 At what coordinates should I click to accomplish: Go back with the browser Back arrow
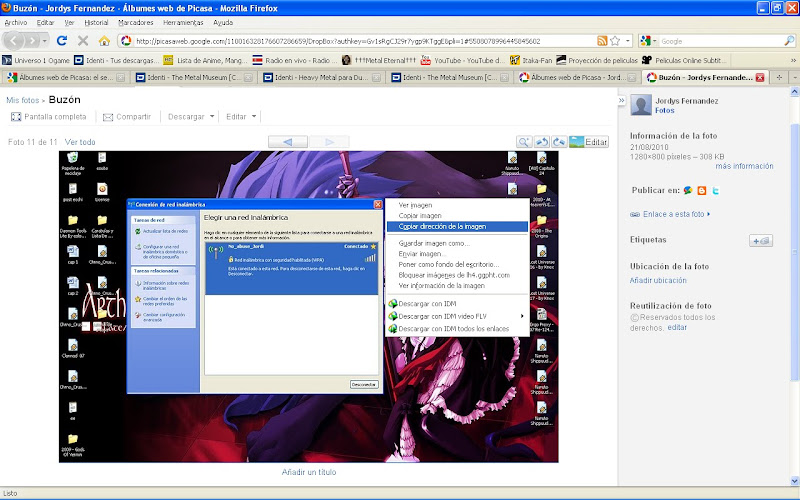point(14,40)
